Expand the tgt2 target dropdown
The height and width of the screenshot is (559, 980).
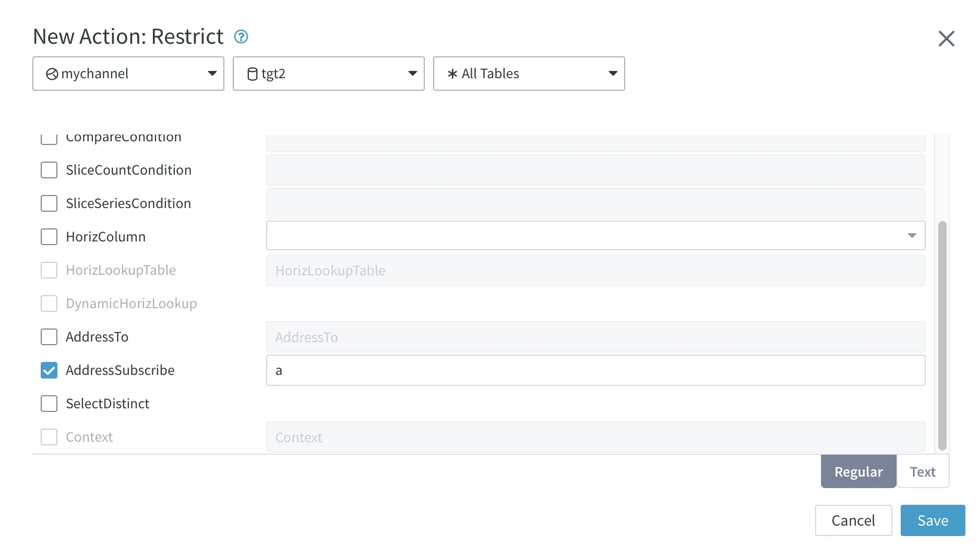click(x=412, y=74)
